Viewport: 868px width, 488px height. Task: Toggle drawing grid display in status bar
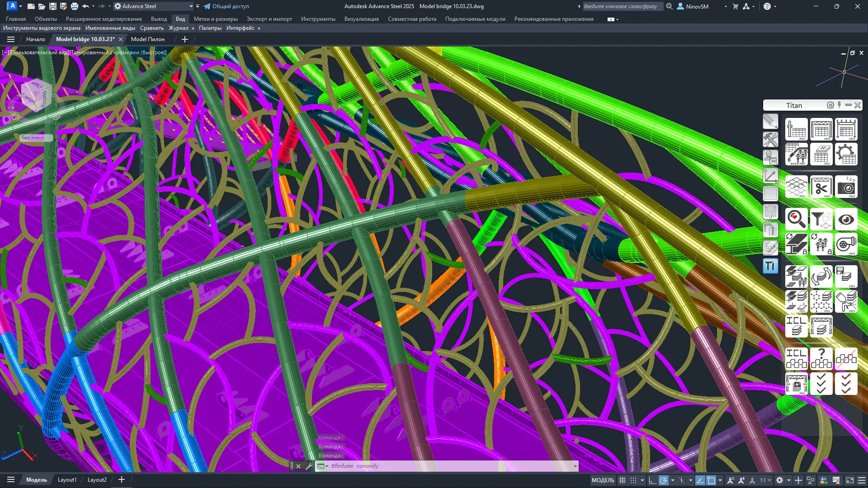(x=623, y=480)
